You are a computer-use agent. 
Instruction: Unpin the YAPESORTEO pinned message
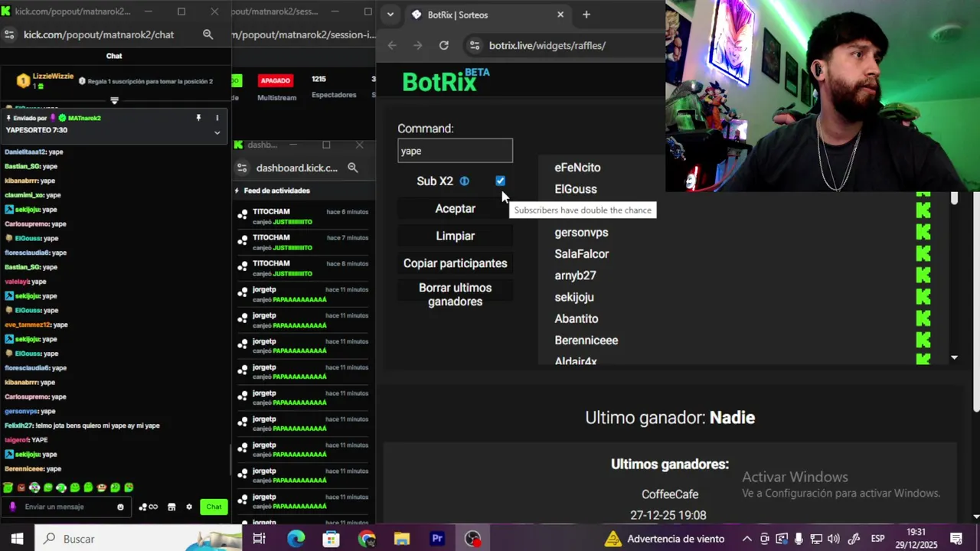point(198,118)
